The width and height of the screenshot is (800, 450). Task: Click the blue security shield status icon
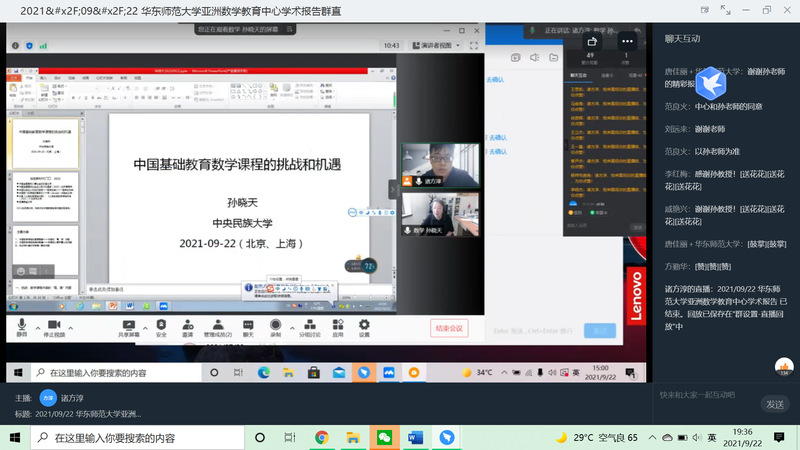click(29, 45)
